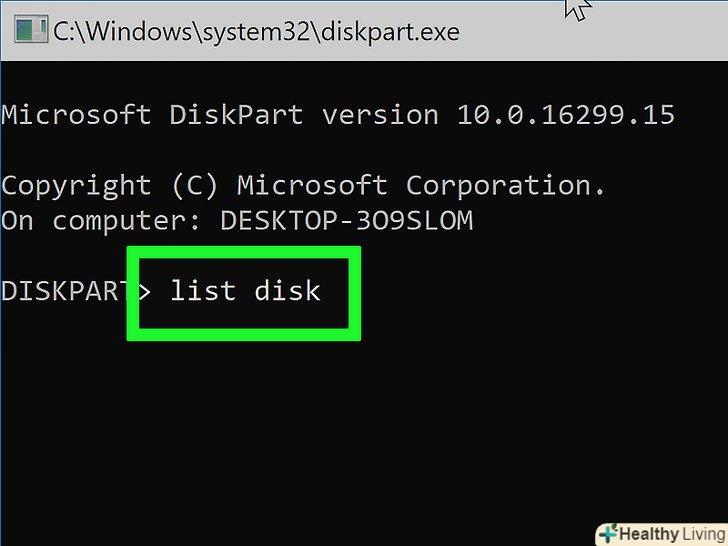The image size is (728, 546).
Task: Click 'Corporation.' in the copyright line
Action: 506,186
